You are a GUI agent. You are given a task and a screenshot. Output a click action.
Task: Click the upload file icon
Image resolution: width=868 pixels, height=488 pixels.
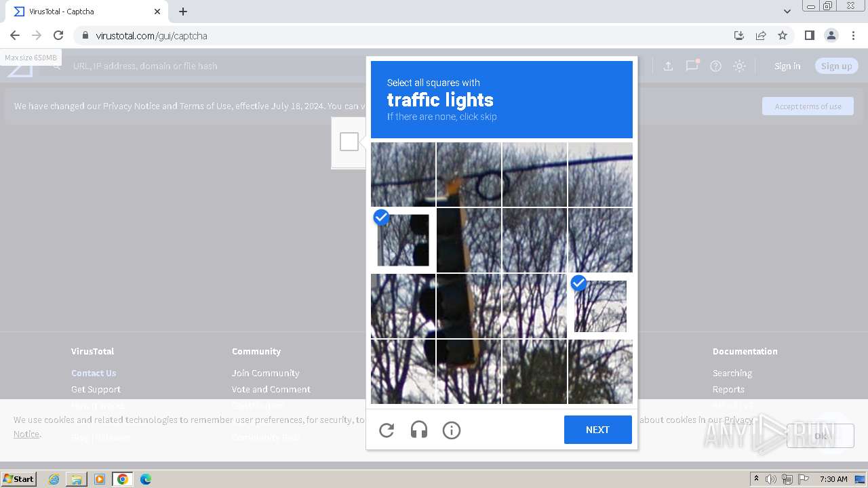tap(668, 66)
